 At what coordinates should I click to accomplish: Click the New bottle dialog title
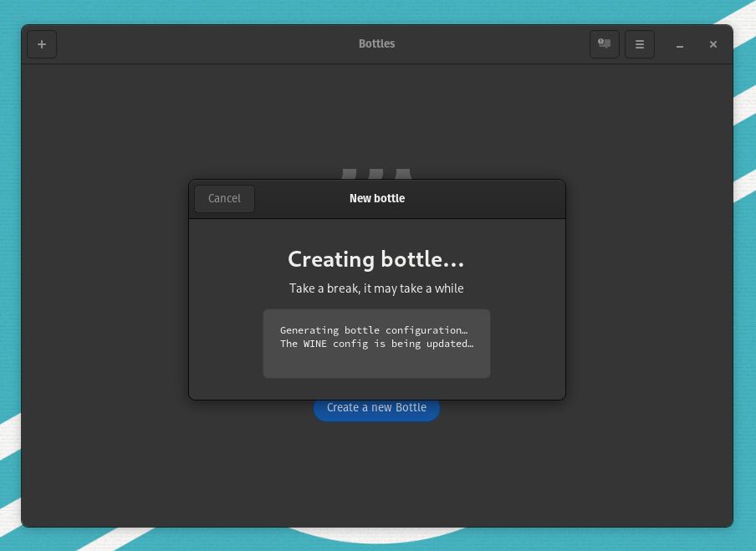click(x=376, y=199)
